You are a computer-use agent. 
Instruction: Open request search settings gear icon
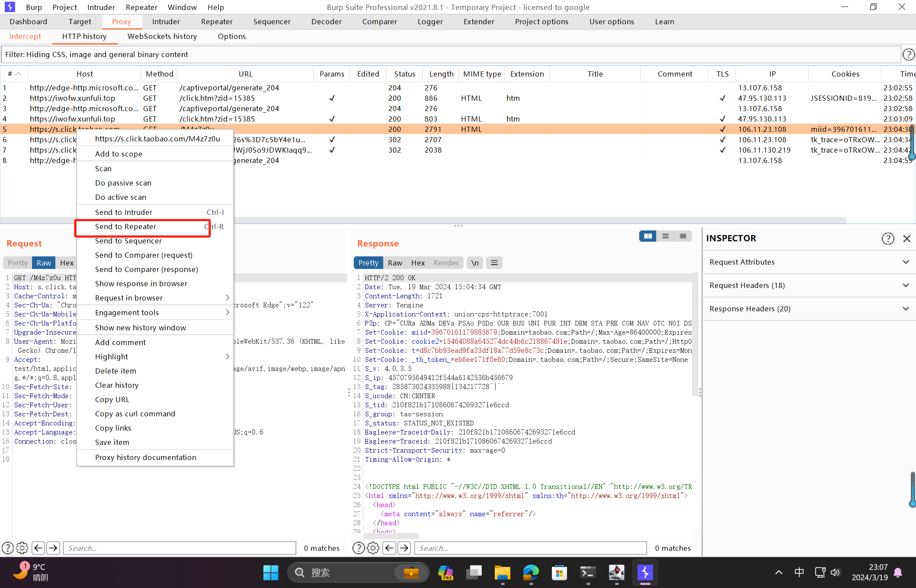point(22,548)
